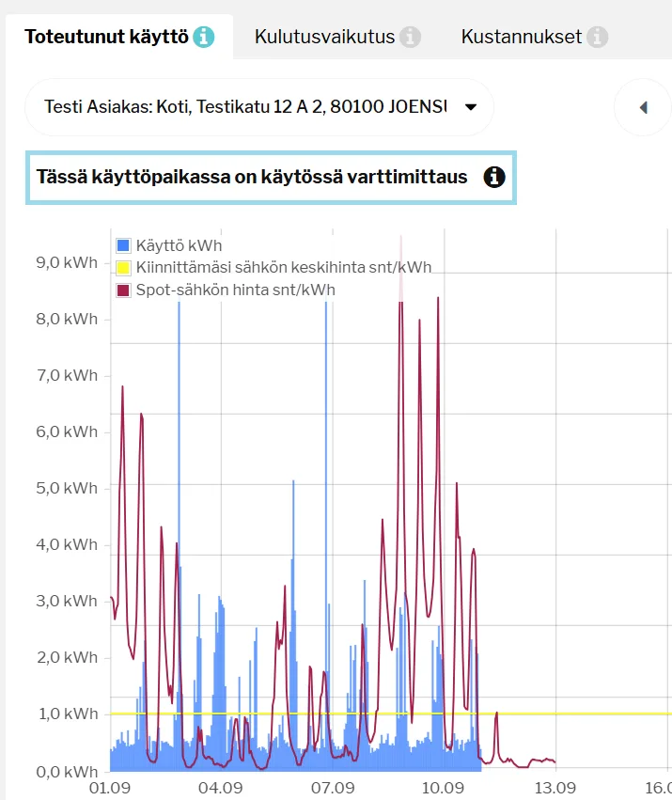The width and height of the screenshot is (672, 800).
Task: Toggle yellow Kiinnittämäsi sähkön keskihinta swatch
Action: tap(123, 267)
